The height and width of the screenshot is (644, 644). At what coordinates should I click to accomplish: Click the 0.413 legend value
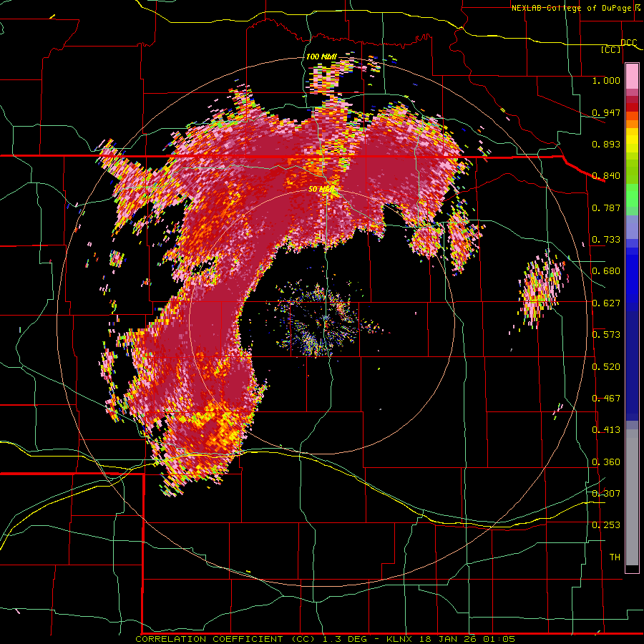(x=606, y=430)
